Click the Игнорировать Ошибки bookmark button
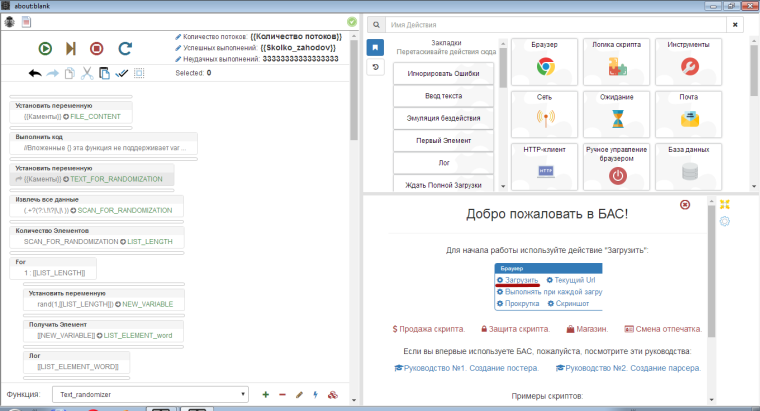760x411 pixels. 443,74
